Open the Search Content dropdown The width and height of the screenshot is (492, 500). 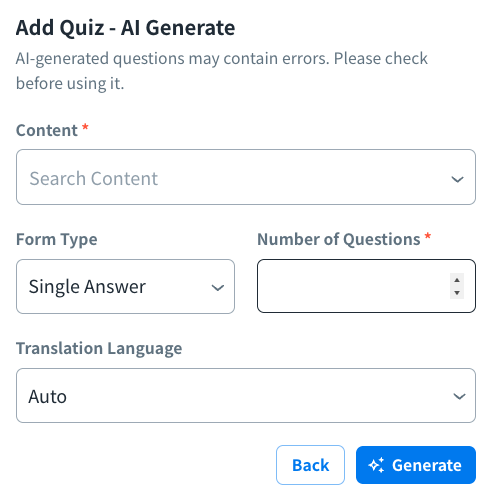tap(246, 177)
